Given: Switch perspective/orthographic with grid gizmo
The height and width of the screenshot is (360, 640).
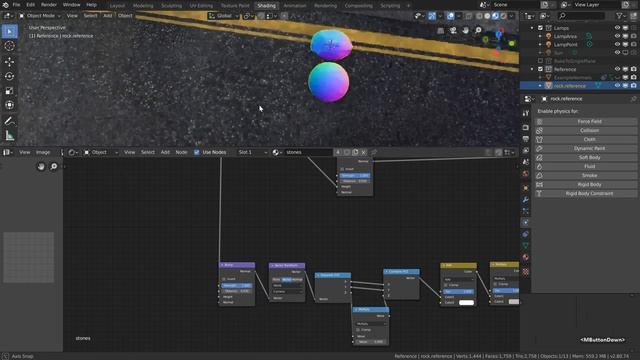Looking at the screenshot, I should pyautogui.click(x=440, y=30).
